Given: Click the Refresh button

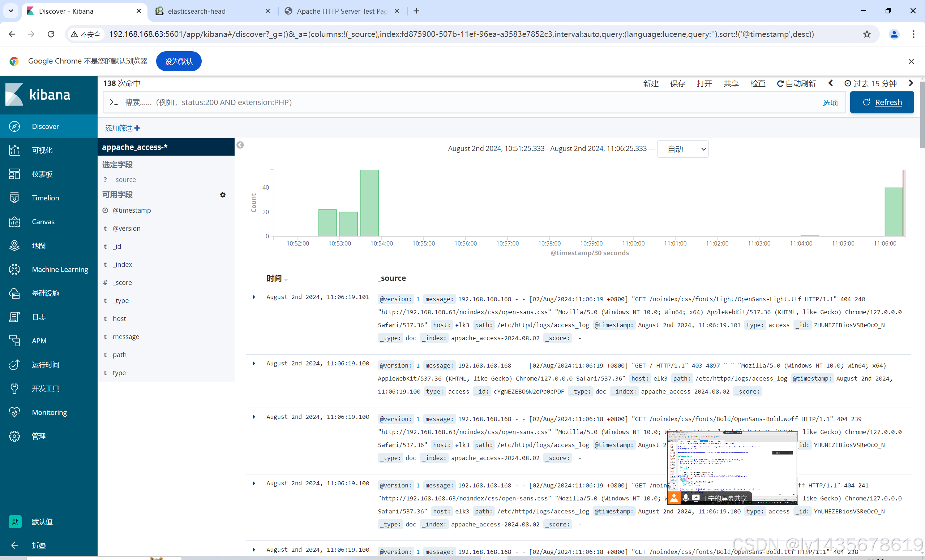Looking at the screenshot, I should pos(882,103).
